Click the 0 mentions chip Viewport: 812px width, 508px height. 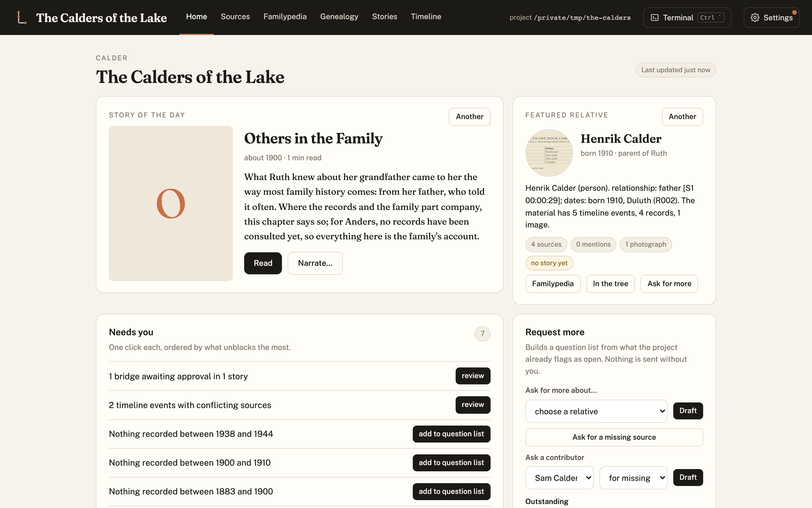pos(593,244)
